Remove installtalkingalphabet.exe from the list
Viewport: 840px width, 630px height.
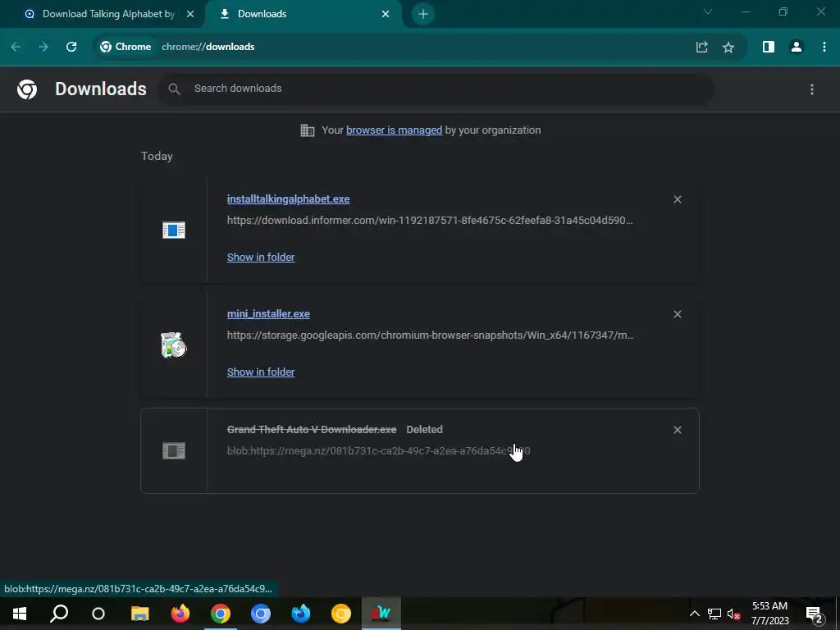point(677,199)
